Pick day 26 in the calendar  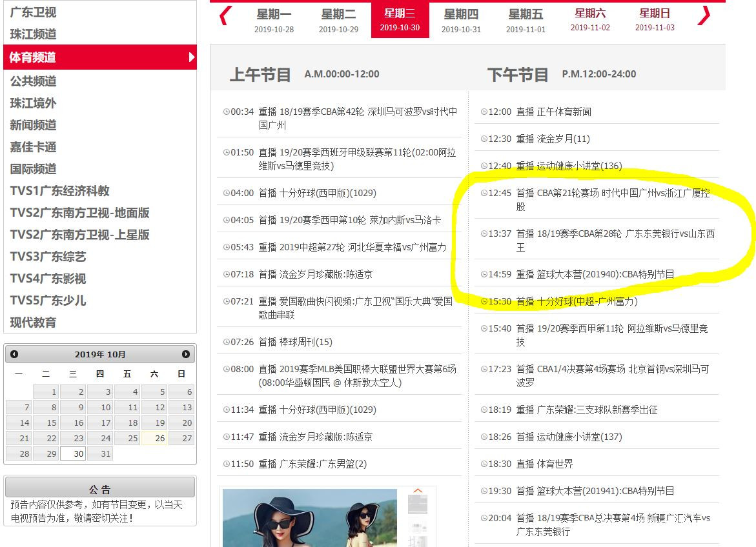tap(154, 438)
